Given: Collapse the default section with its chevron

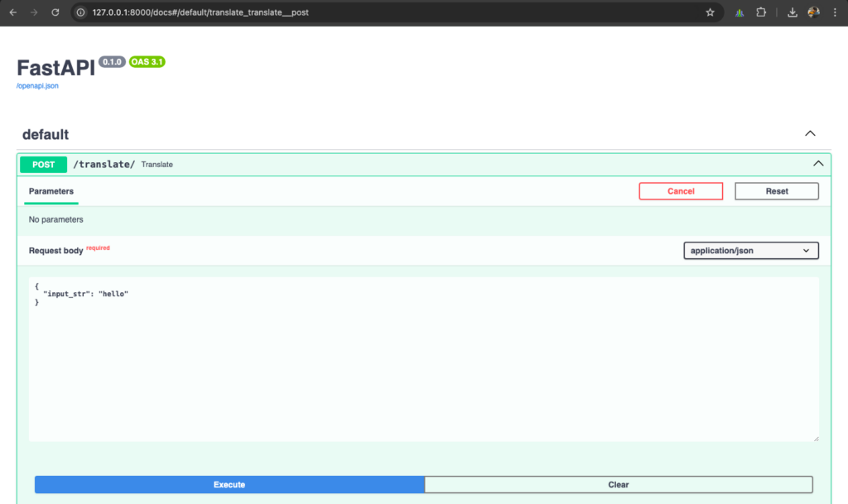Looking at the screenshot, I should [810, 132].
